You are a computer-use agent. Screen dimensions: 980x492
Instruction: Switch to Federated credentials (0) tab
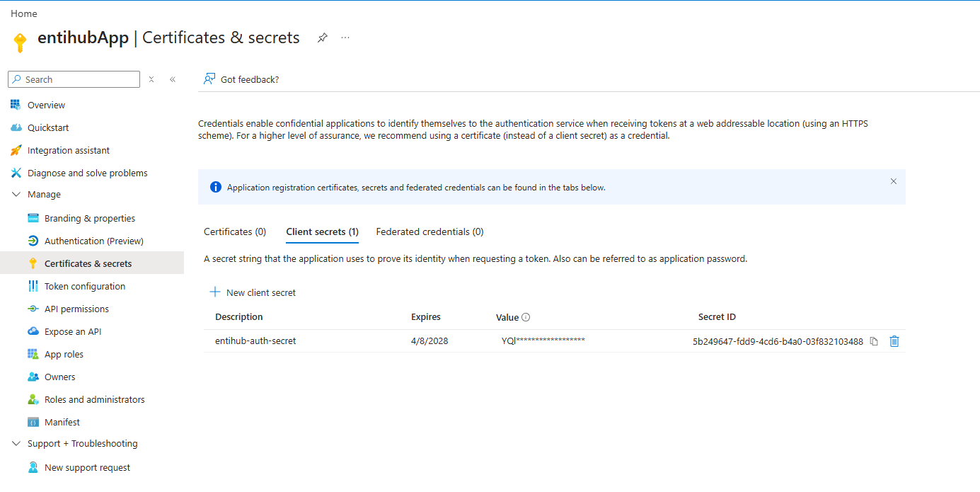point(430,231)
